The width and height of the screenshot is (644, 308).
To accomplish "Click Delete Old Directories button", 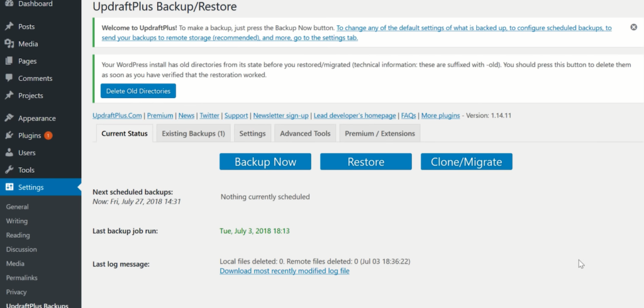I will point(138,91).
